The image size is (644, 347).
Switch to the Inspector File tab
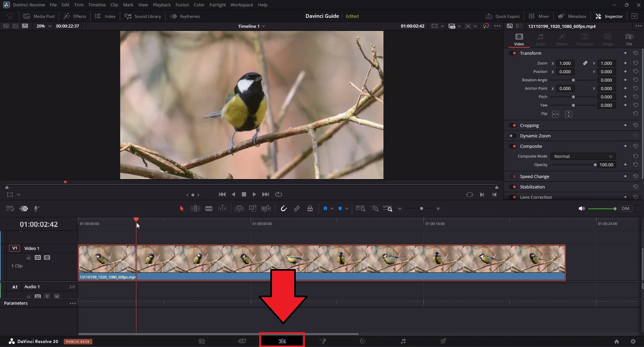point(629,39)
